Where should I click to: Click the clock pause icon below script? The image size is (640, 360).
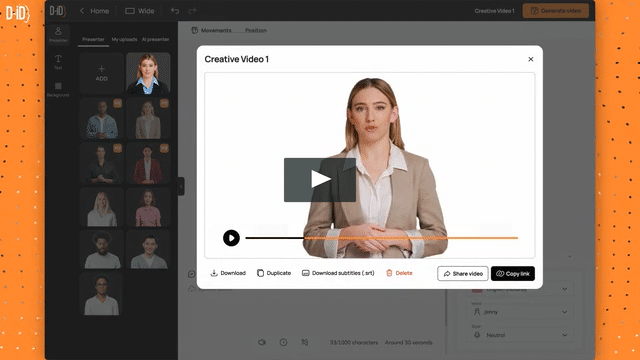click(283, 342)
